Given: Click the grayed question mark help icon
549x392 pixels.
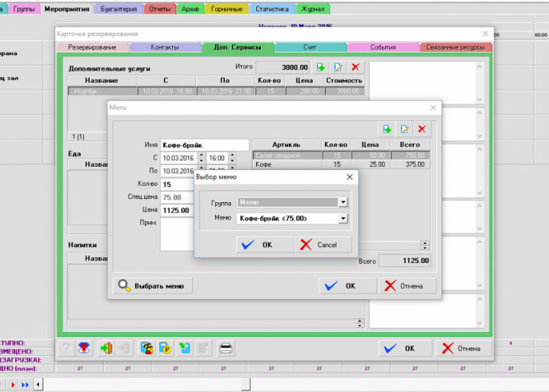Looking at the screenshot, I should pos(66,349).
